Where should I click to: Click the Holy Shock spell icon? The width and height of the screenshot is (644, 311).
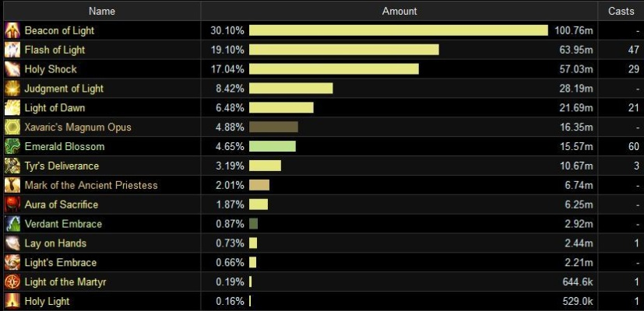click(12, 69)
